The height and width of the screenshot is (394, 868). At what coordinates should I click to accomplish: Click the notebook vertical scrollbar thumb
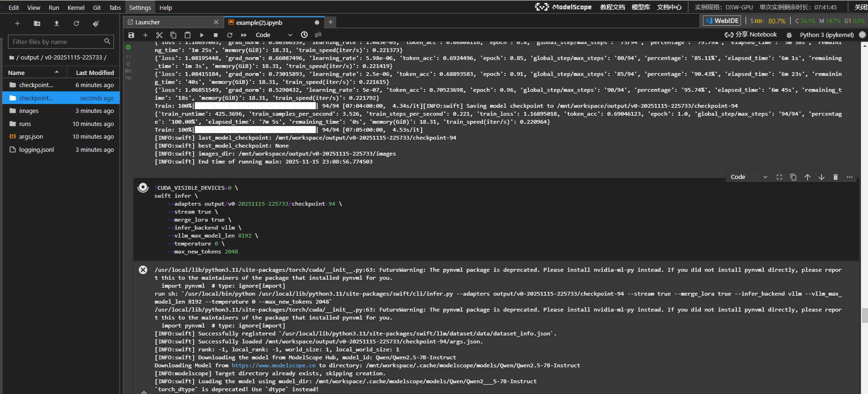(864, 316)
